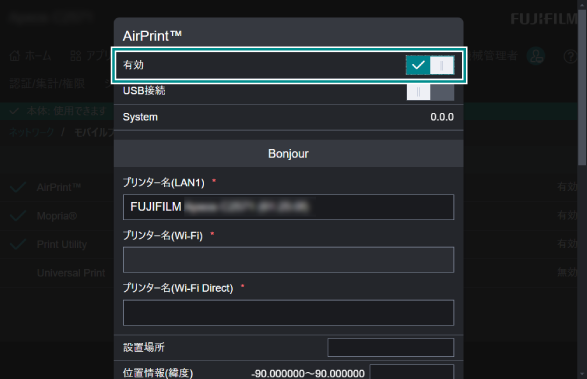587x379 pixels.
Task: Click the ネットワーク breadcrumb link
Action: pos(32,132)
